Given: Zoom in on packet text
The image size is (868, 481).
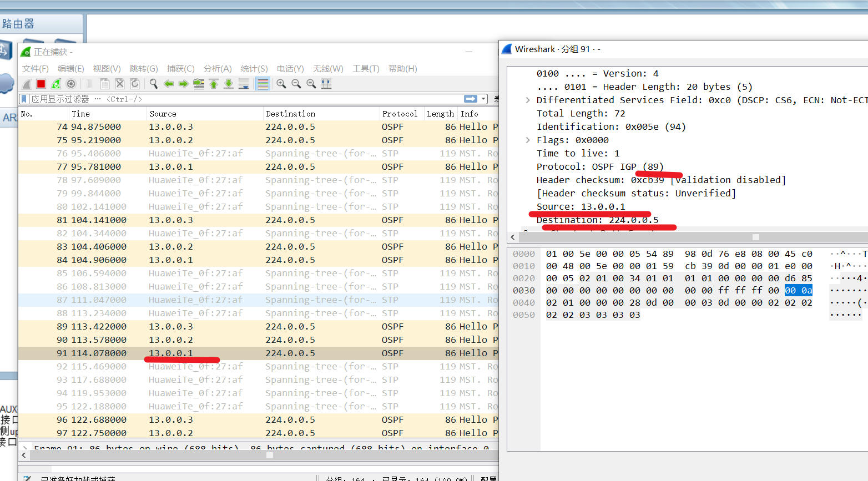Looking at the screenshot, I should (281, 84).
